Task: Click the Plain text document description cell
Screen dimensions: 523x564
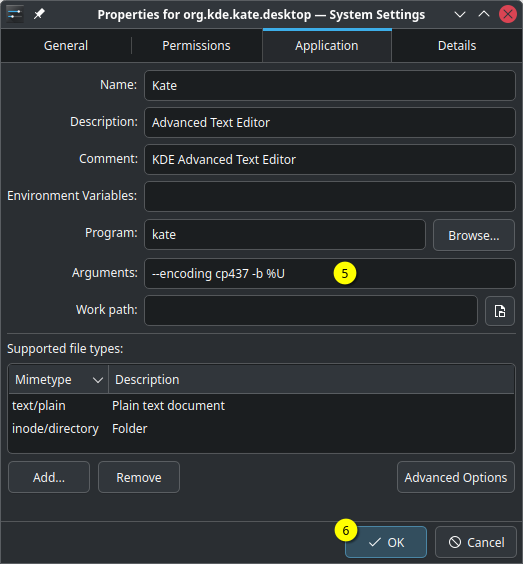Action: click(x=168, y=406)
